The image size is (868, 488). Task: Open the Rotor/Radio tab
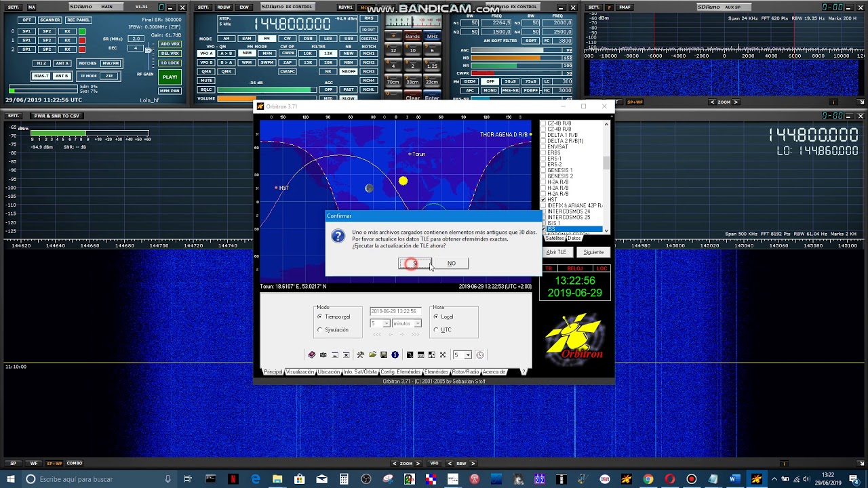click(x=465, y=372)
